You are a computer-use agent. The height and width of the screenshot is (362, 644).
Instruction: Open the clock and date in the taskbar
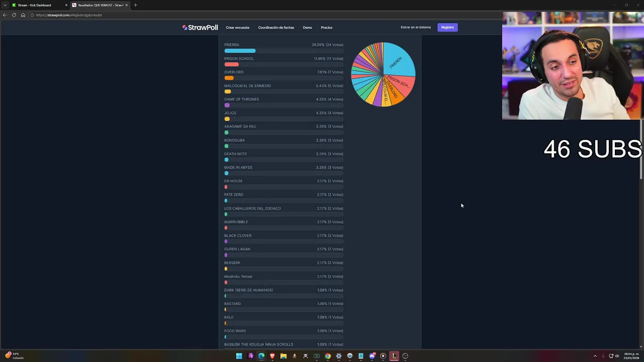click(x=631, y=356)
